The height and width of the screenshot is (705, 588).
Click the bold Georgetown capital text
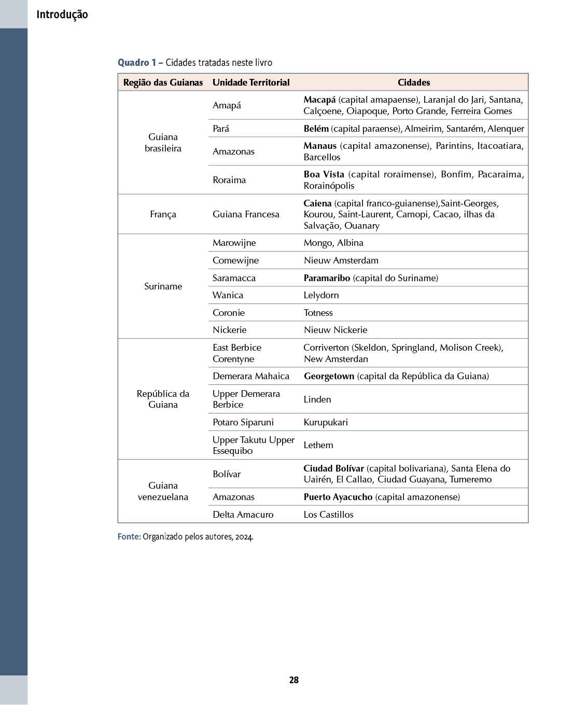tap(329, 376)
